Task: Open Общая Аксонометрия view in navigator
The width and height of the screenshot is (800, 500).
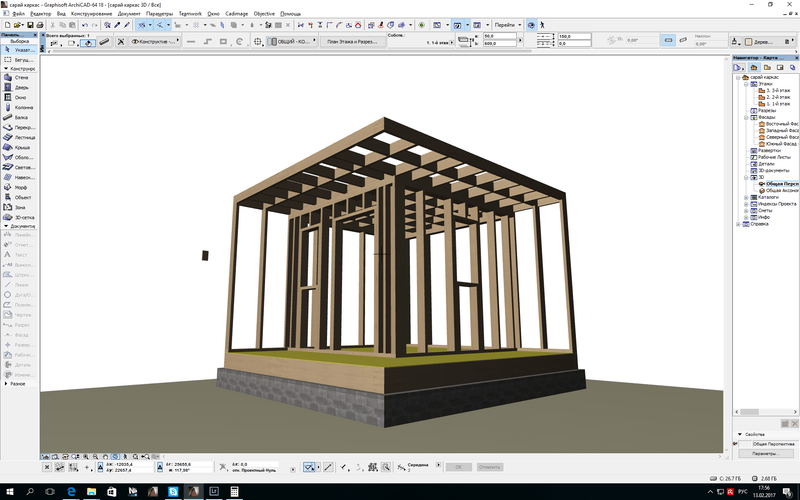Action: click(x=780, y=190)
